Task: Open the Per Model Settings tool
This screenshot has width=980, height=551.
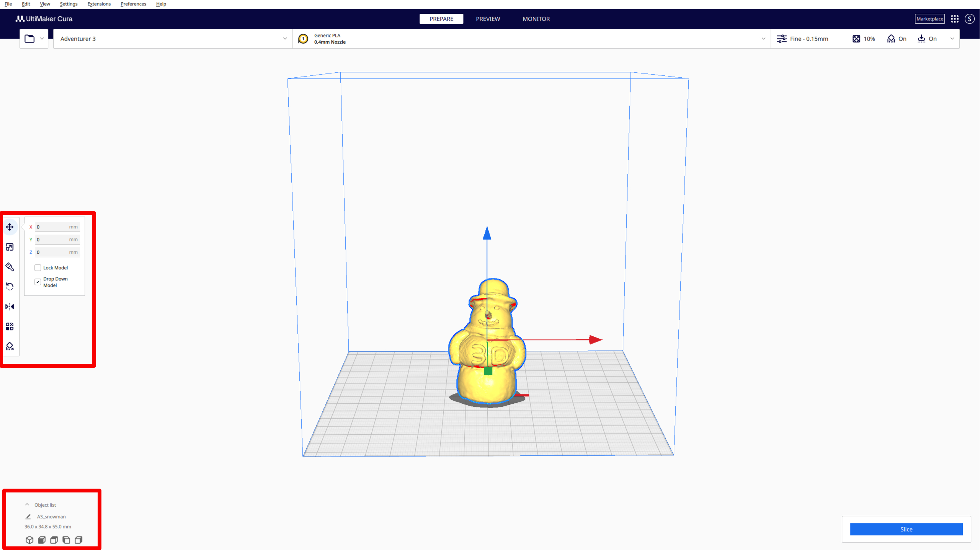Action: 10,326
